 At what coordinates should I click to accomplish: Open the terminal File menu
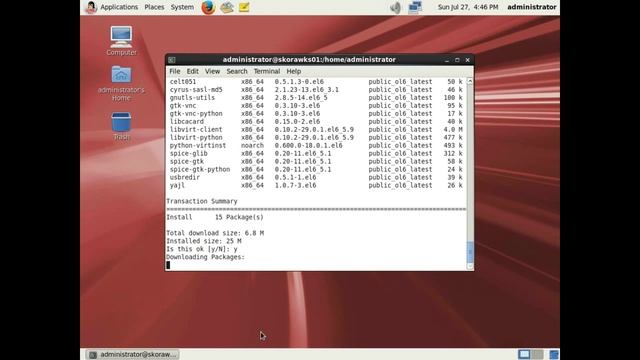(x=175, y=71)
